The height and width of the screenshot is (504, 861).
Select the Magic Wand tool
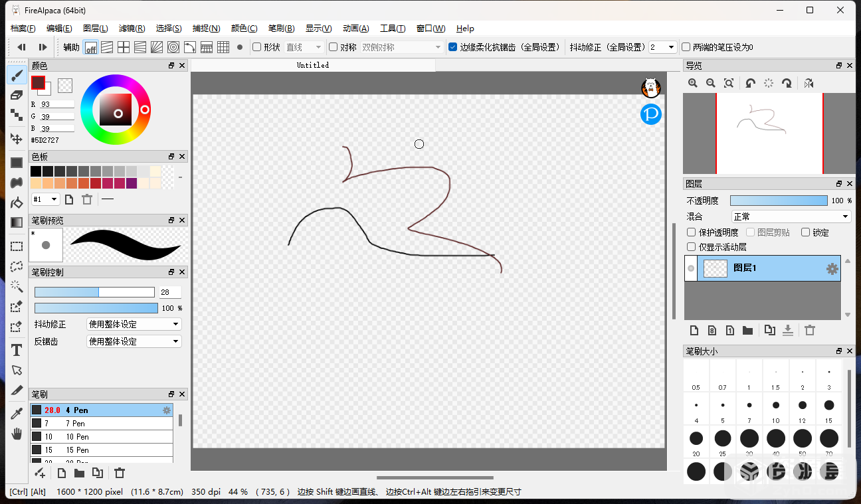17,286
